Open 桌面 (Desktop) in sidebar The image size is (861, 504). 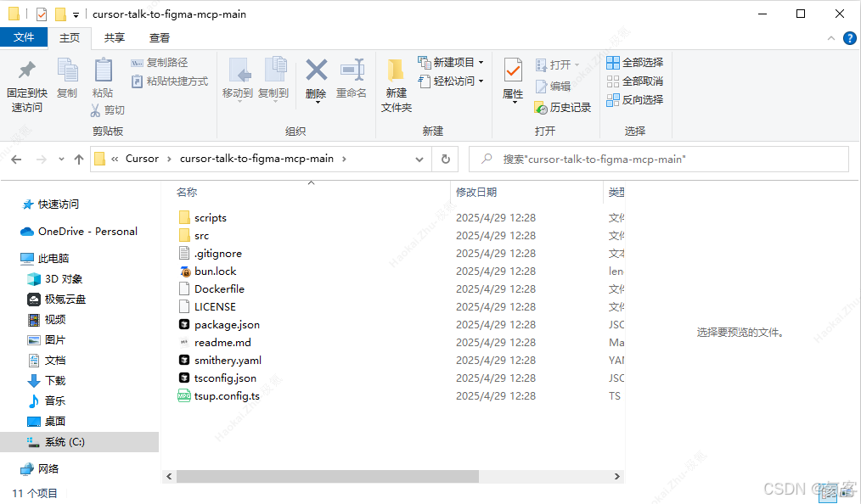pyautogui.click(x=55, y=421)
